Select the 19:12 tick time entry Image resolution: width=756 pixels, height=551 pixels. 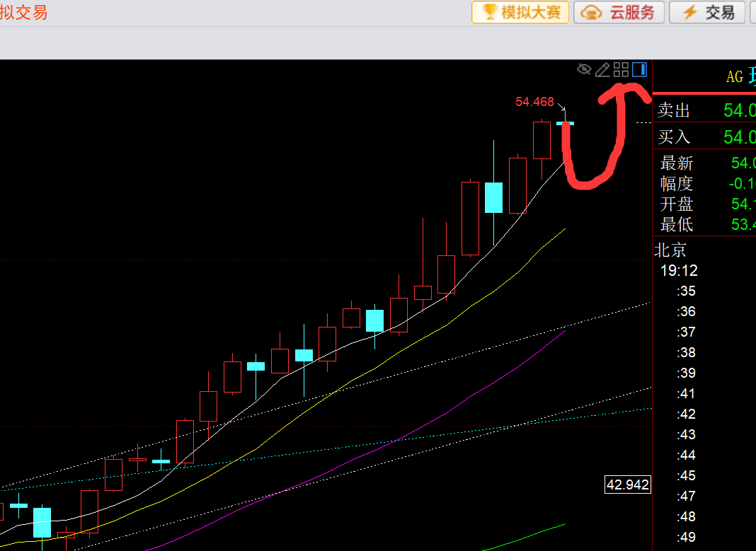pyautogui.click(x=679, y=271)
